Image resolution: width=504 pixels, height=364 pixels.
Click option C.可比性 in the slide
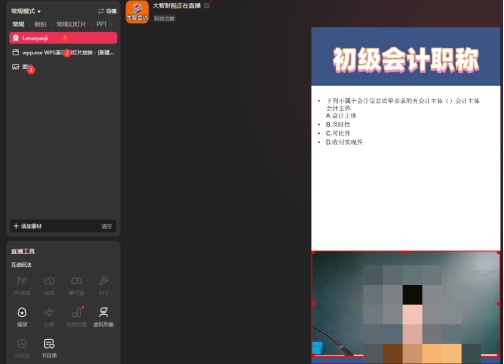coord(338,133)
